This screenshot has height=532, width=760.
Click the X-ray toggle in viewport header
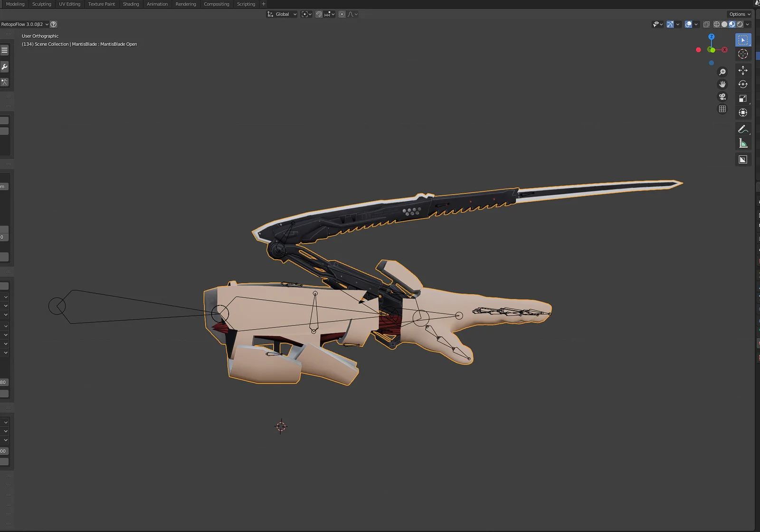(707, 24)
